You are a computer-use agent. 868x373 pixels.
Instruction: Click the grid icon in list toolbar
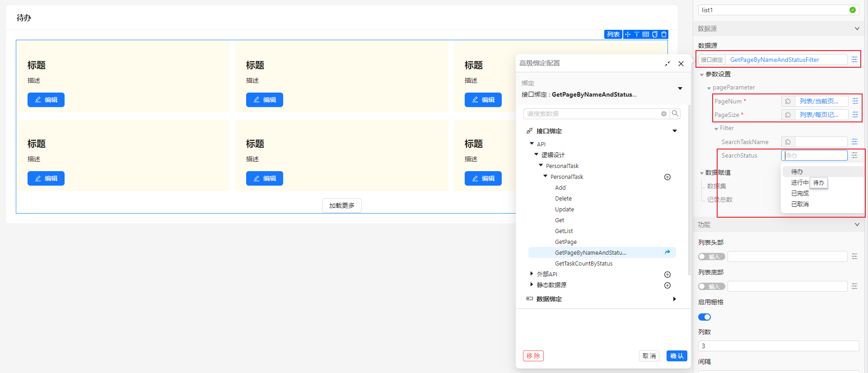click(x=646, y=34)
